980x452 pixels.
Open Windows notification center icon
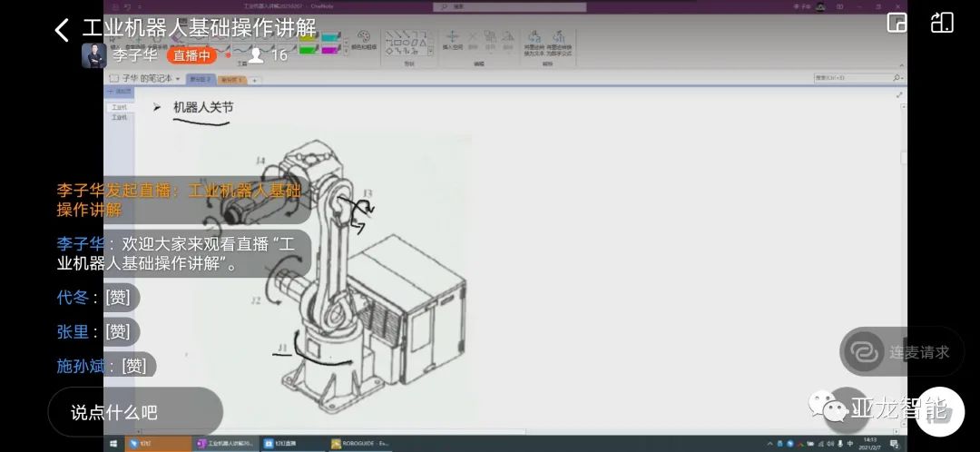click(895, 444)
